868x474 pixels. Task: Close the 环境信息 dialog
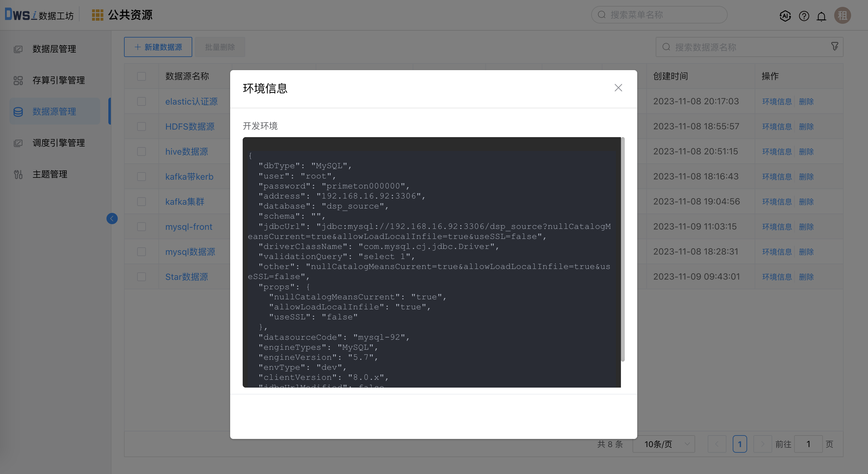618,88
